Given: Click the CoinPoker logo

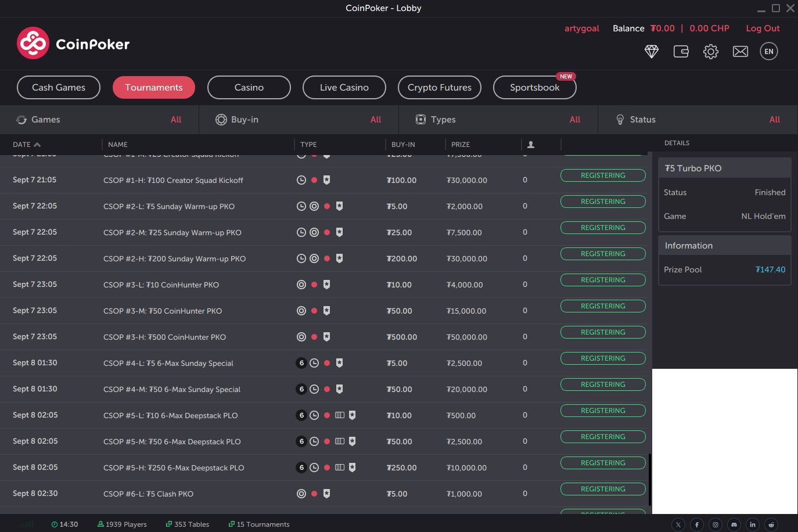Looking at the screenshot, I should 73,42.
